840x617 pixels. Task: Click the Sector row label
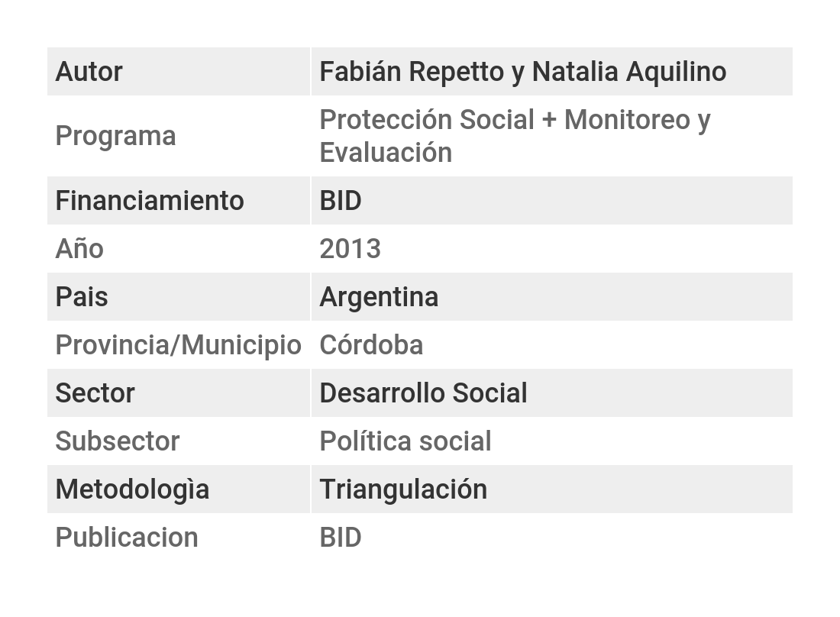(x=95, y=393)
